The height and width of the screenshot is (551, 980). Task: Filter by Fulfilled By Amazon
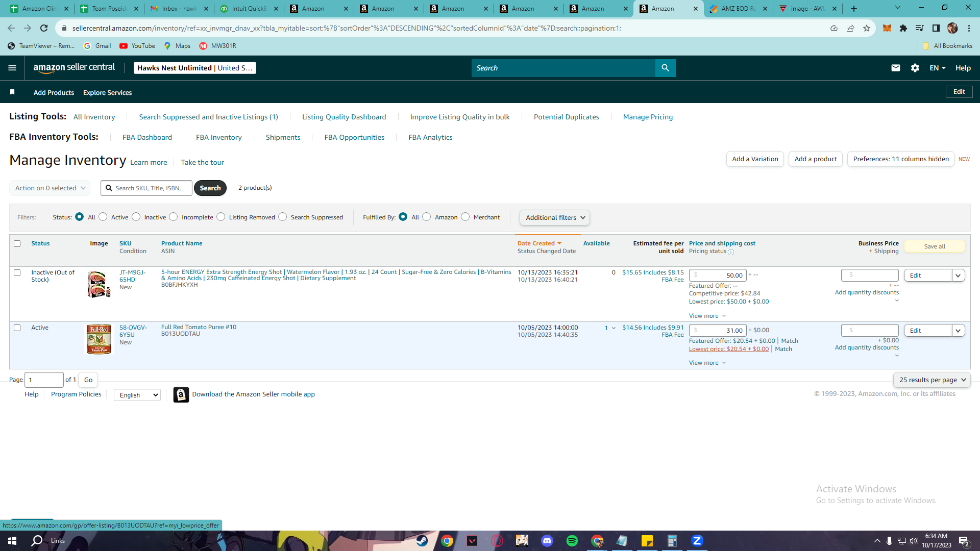click(x=427, y=217)
